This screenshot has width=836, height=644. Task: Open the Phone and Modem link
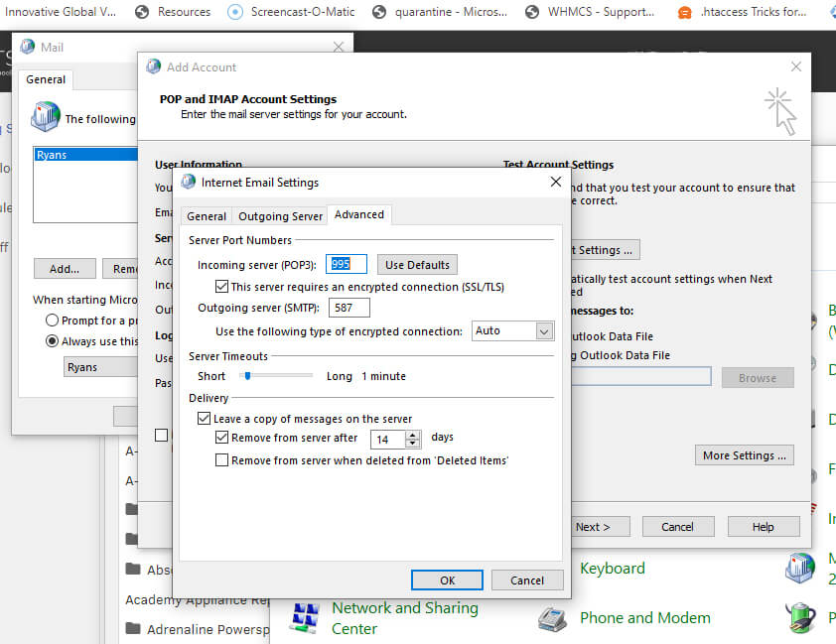click(645, 618)
